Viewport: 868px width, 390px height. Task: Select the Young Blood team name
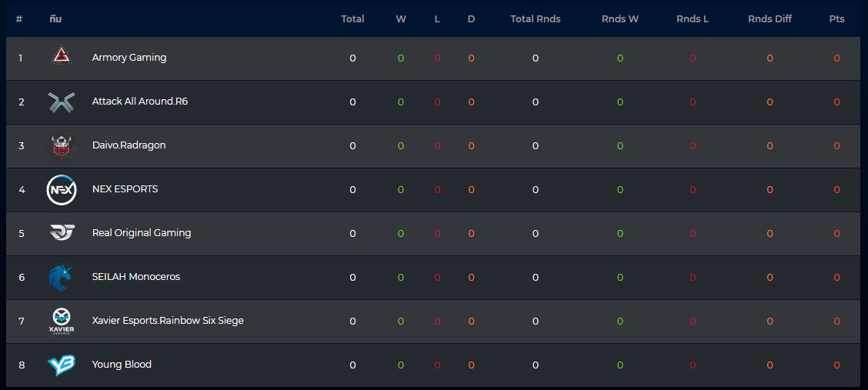122,365
